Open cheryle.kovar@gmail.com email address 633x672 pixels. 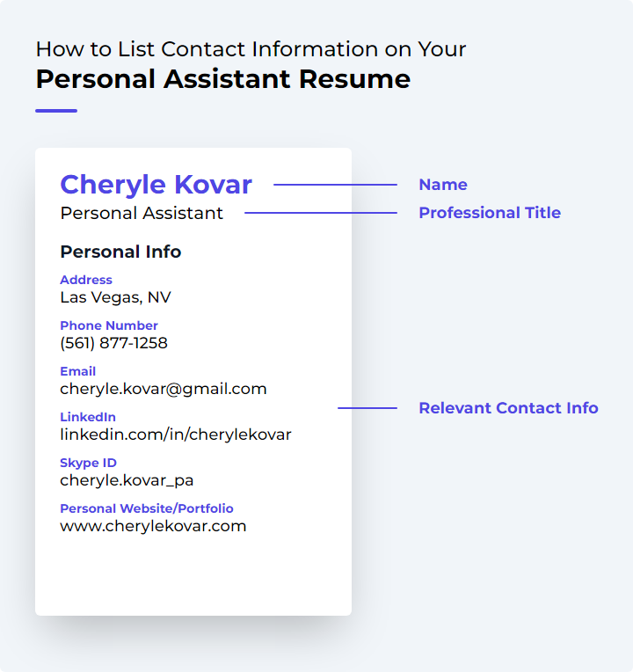tap(164, 389)
